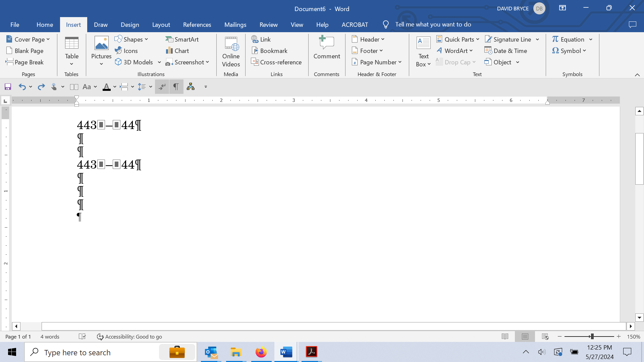Image resolution: width=644 pixels, height=362 pixels.
Task: Insert a Table into the document
Action: click(71, 50)
